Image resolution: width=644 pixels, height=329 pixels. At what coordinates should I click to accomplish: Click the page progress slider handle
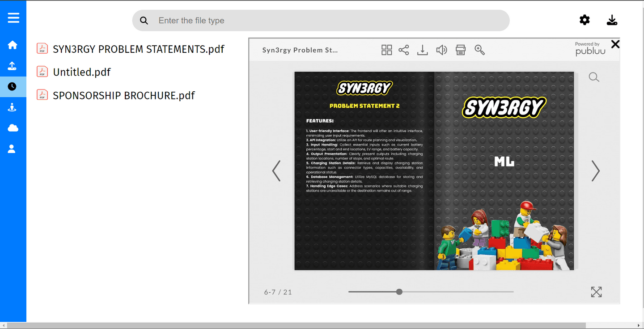point(399,292)
